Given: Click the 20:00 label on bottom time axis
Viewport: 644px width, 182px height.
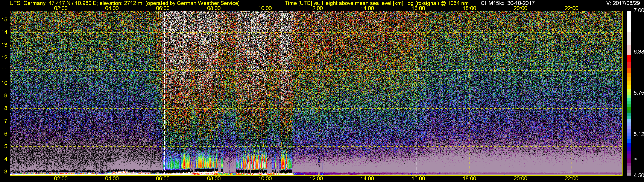Looking at the screenshot, I should point(521,179).
